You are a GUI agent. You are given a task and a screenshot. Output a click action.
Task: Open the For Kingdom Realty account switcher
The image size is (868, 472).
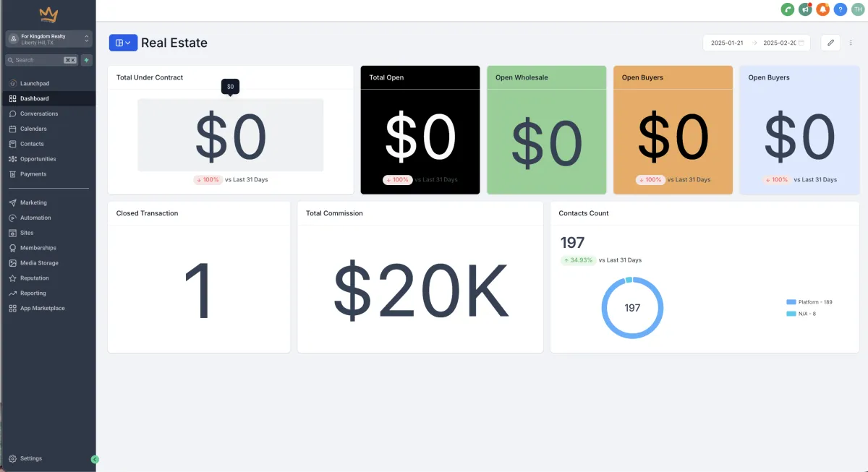point(48,39)
